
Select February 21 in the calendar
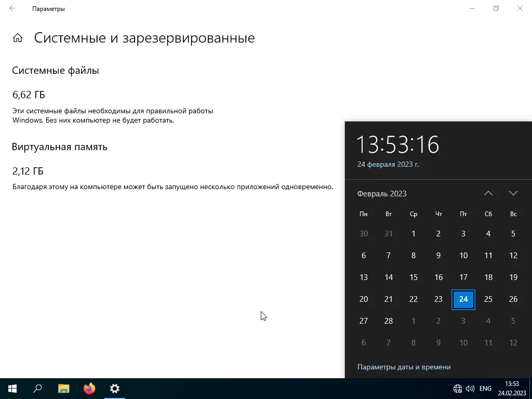[389, 299]
